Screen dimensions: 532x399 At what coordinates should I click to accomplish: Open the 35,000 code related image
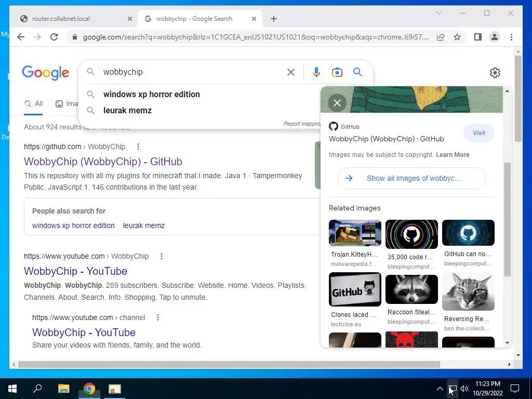(x=411, y=234)
